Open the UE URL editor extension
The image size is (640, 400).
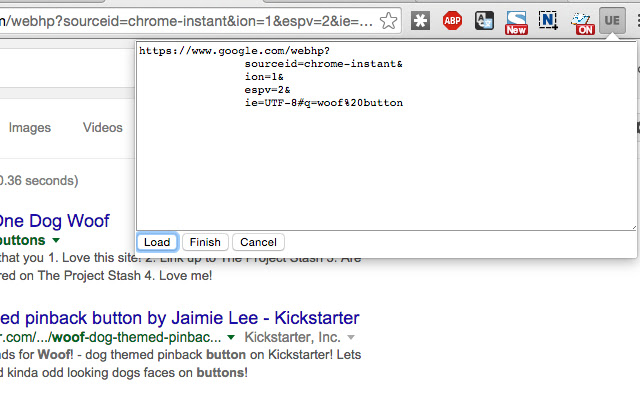612,20
